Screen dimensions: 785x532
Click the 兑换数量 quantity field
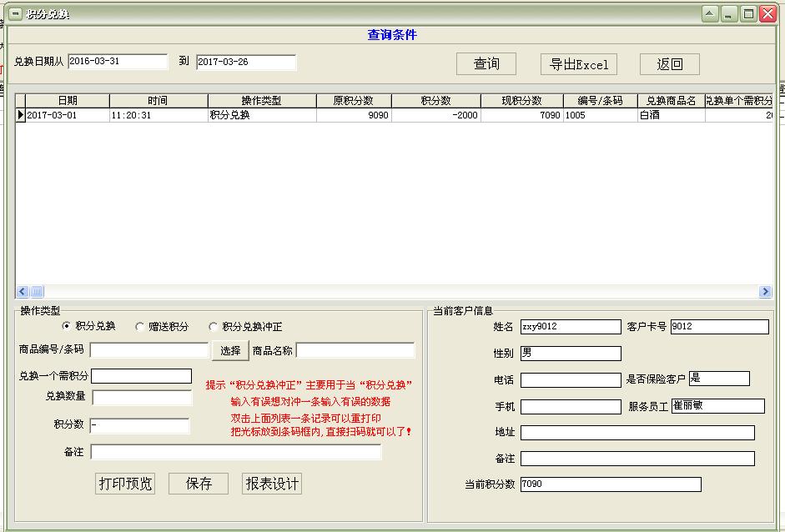tap(142, 398)
